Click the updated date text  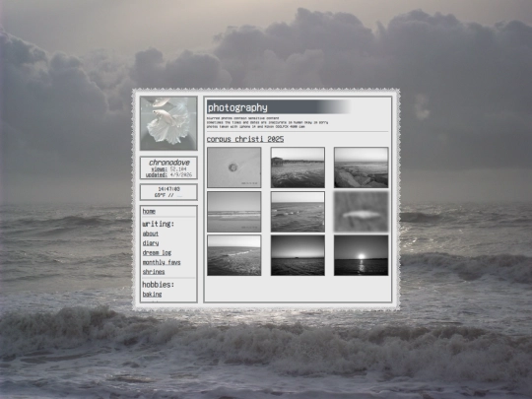[168, 174]
